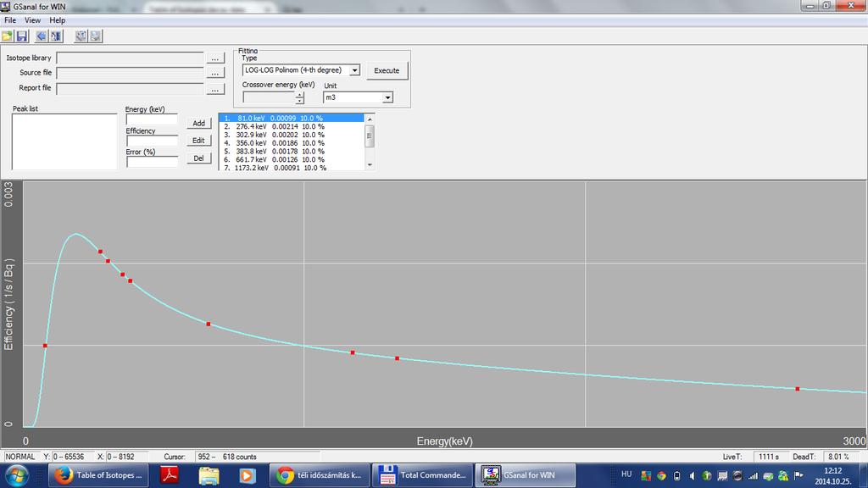
Task: Select the 356.0 keV row in list
Action: [292, 142]
